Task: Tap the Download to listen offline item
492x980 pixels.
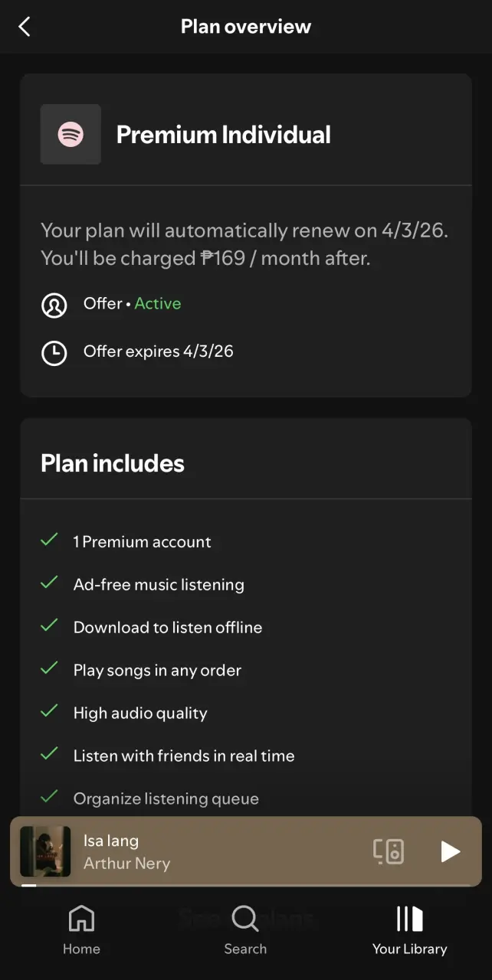Action: pyautogui.click(x=168, y=627)
